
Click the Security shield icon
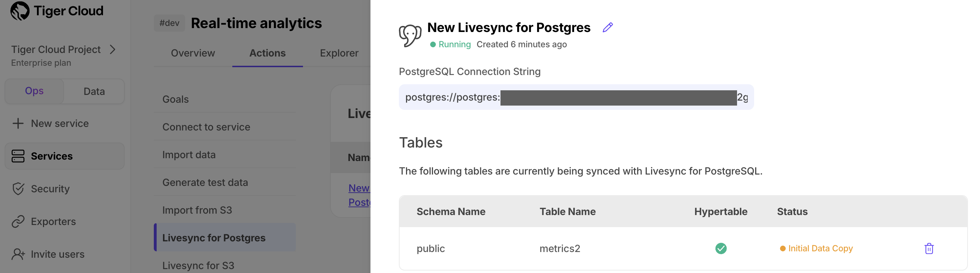point(18,189)
